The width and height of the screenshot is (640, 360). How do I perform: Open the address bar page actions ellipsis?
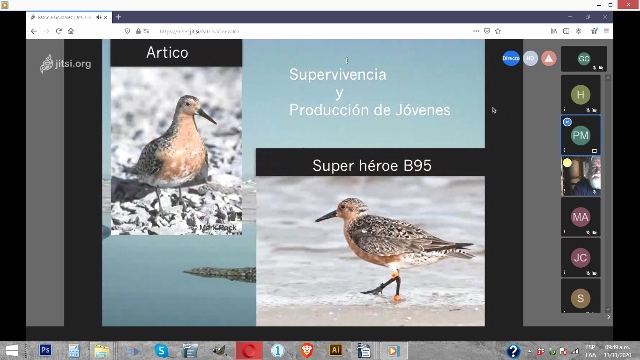[476, 31]
